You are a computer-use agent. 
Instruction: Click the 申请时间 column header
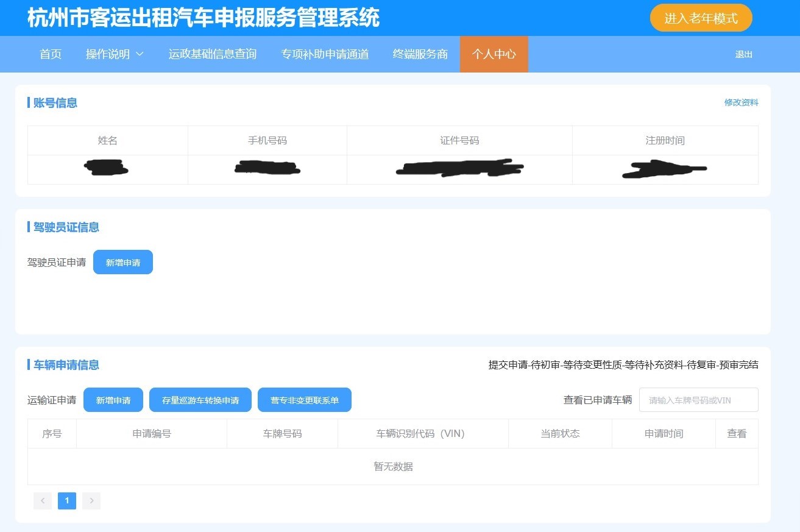(664, 434)
